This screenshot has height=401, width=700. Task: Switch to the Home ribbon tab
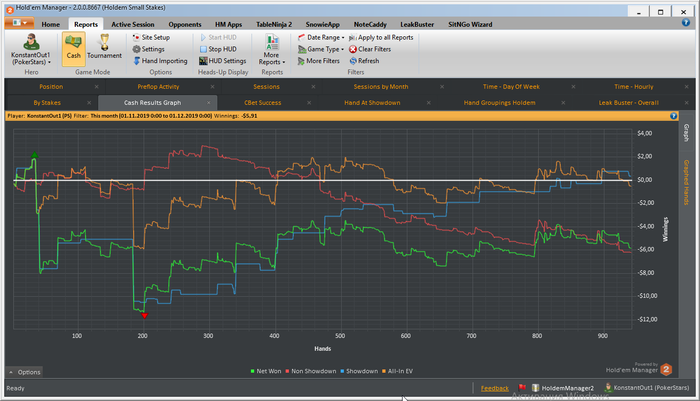pyautogui.click(x=50, y=25)
